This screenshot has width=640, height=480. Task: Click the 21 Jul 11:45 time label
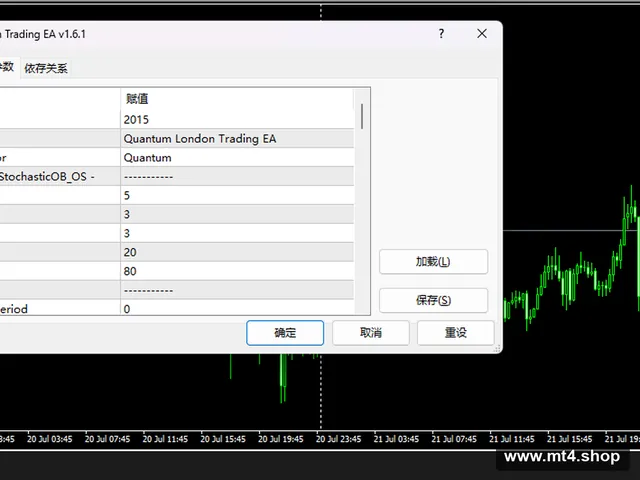click(512, 439)
